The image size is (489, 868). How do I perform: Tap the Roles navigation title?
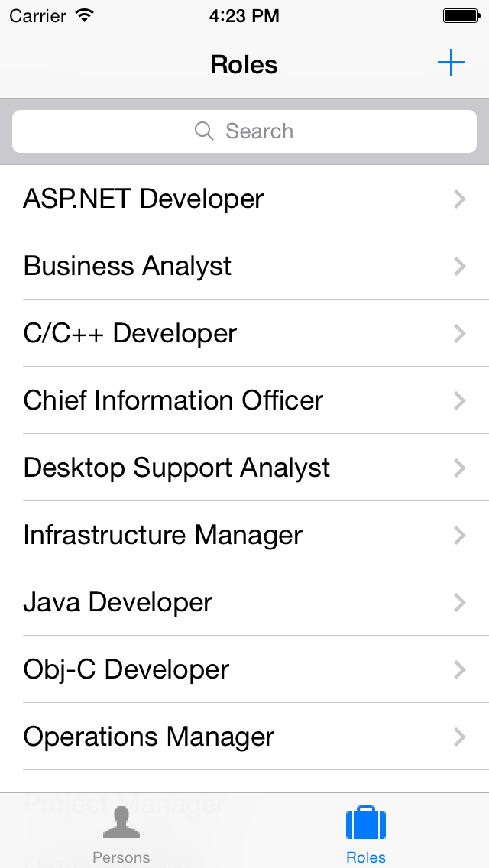[244, 65]
